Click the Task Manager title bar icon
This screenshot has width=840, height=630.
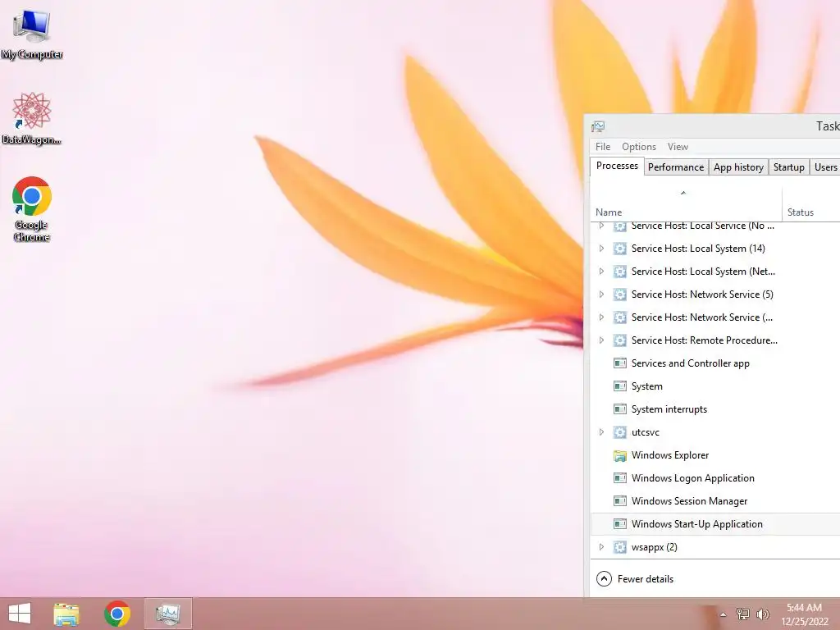(598, 126)
